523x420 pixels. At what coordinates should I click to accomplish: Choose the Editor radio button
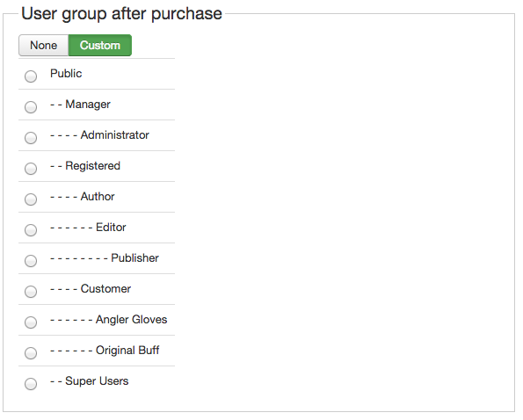click(x=31, y=230)
